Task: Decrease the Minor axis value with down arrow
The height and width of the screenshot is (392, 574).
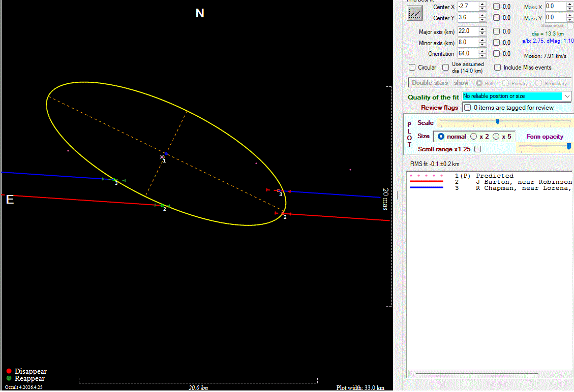Action: (x=482, y=45)
